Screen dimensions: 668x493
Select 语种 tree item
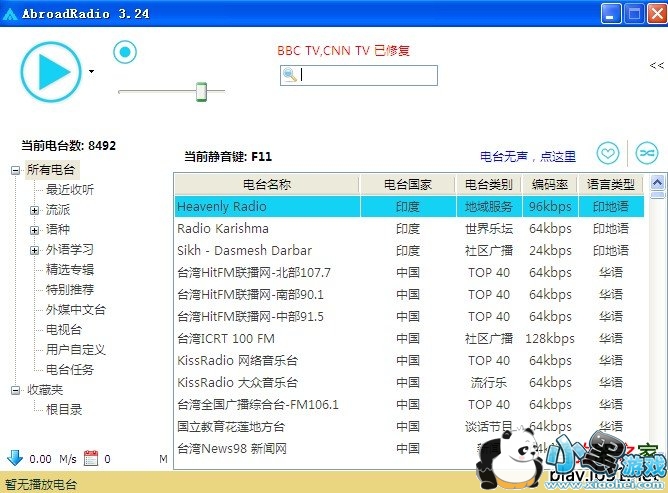click(58, 230)
